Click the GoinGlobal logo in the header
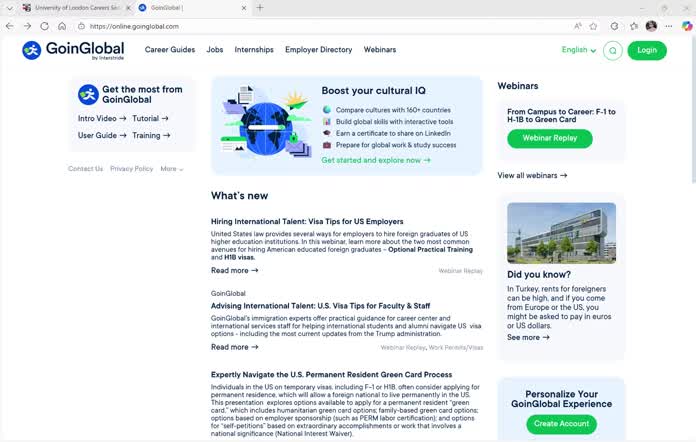Screen dimensions: 696x442 73,50
